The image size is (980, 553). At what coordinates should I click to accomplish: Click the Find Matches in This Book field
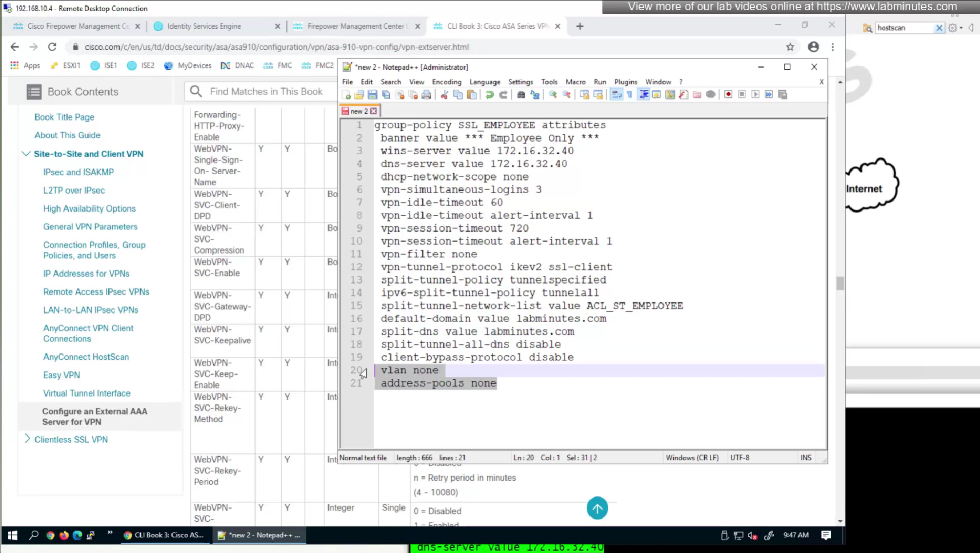[266, 92]
